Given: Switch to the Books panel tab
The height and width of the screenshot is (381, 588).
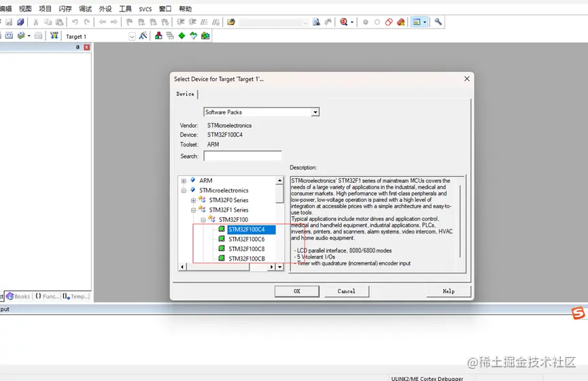Looking at the screenshot, I should tap(18, 297).
